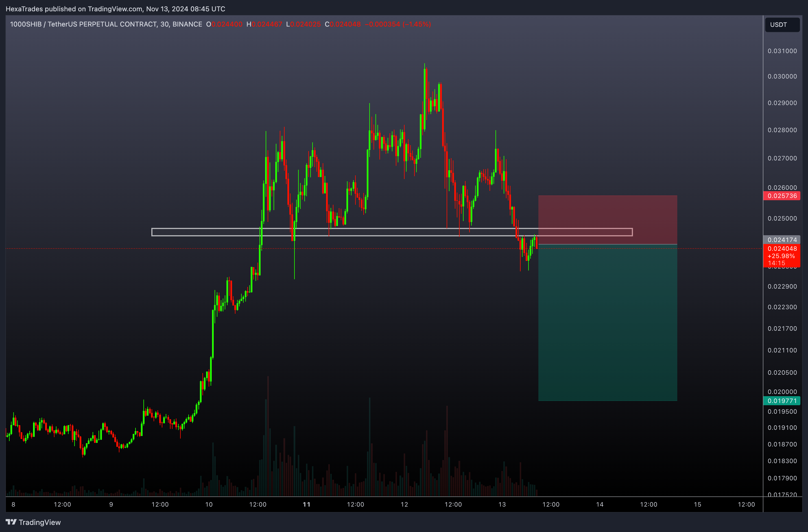Click the date label 12 on time axis
Screen dimensions: 808x532
pos(404,505)
